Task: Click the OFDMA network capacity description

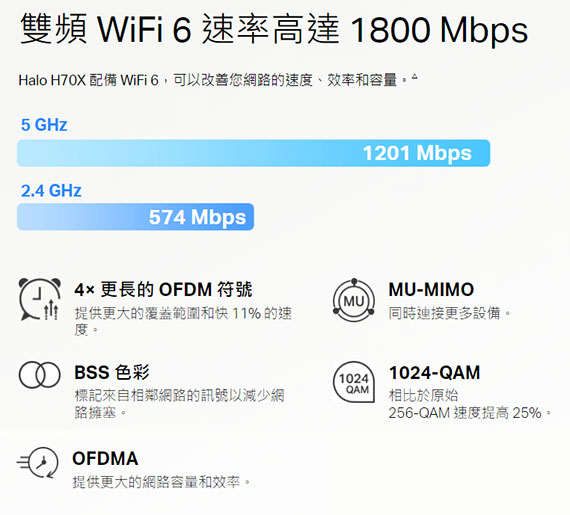Action: (161, 482)
